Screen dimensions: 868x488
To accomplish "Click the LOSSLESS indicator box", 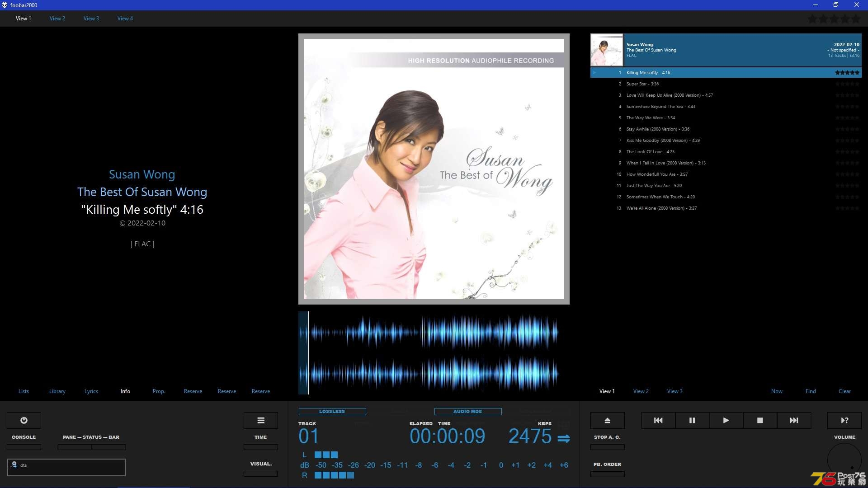I will click(x=332, y=412).
